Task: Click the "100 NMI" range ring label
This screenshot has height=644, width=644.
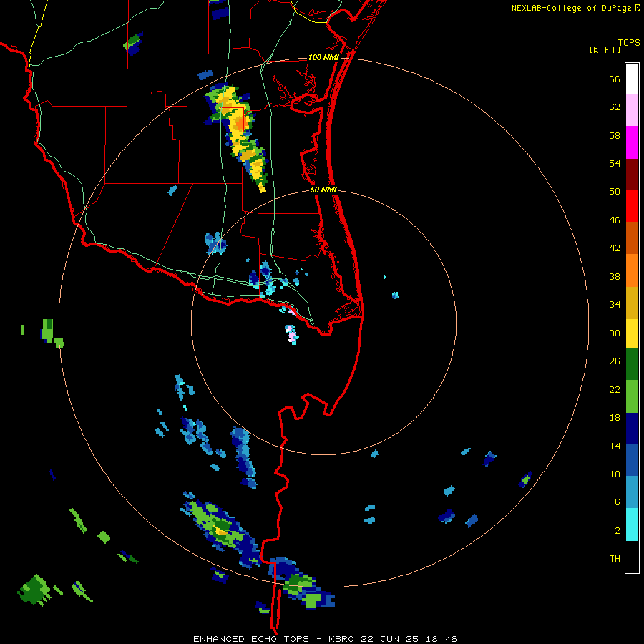Action: (323, 57)
